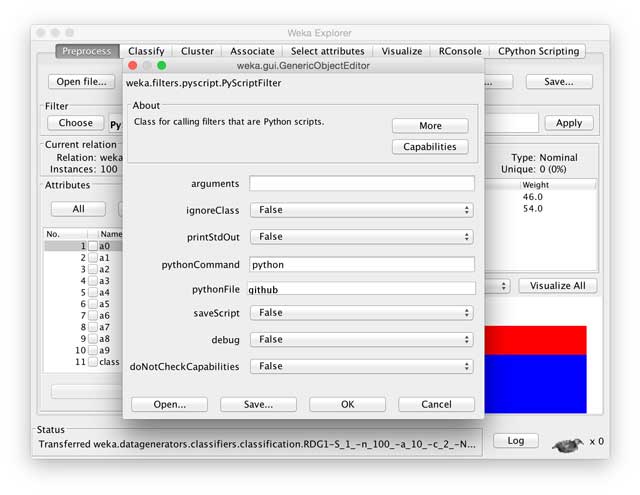640x495 pixels.
Task: Click Open... button in the object editor
Action: [169, 404]
